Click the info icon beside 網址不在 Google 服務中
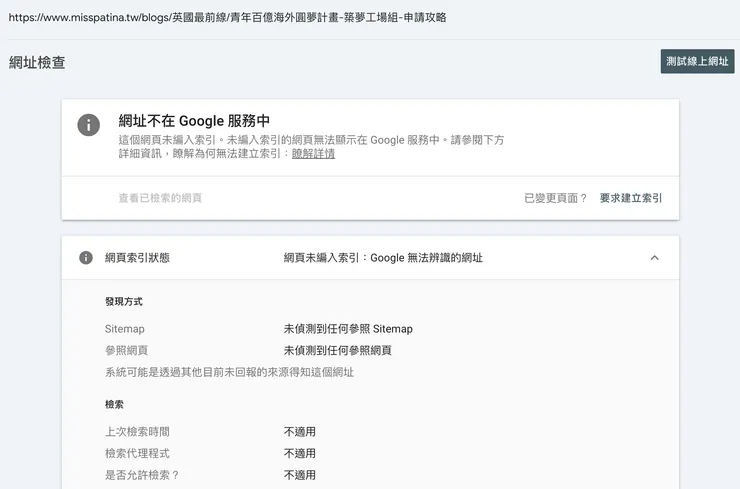This screenshot has width=740, height=489. click(89, 125)
